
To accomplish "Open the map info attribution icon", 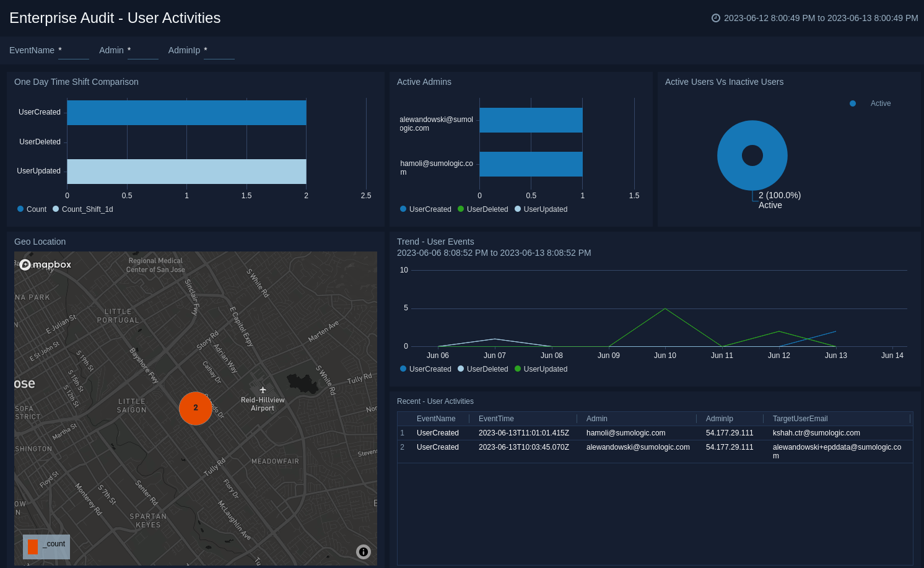I will pos(364,552).
